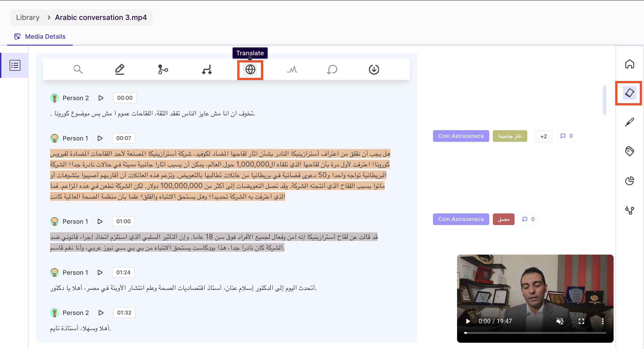Click the orange highlighted transcript passage
This screenshot has width=644, height=349.
pos(220,175)
